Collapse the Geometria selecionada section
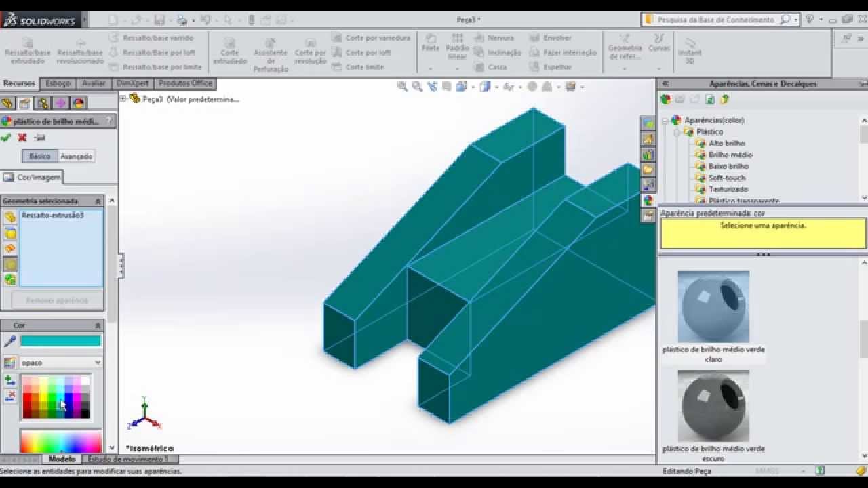This screenshot has height=488, width=868. tap(98, 201)
